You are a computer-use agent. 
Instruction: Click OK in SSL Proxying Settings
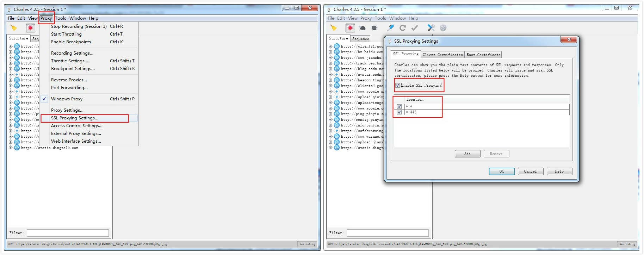502,172
